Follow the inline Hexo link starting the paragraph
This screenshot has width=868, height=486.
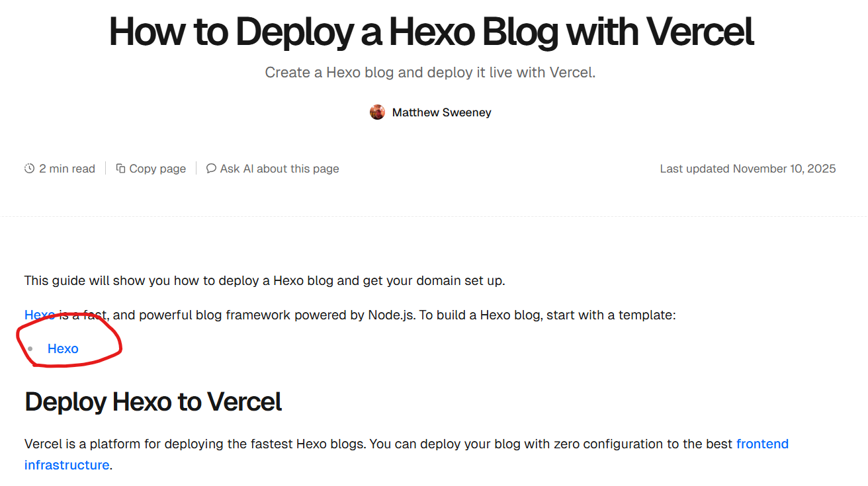[39, 315]
